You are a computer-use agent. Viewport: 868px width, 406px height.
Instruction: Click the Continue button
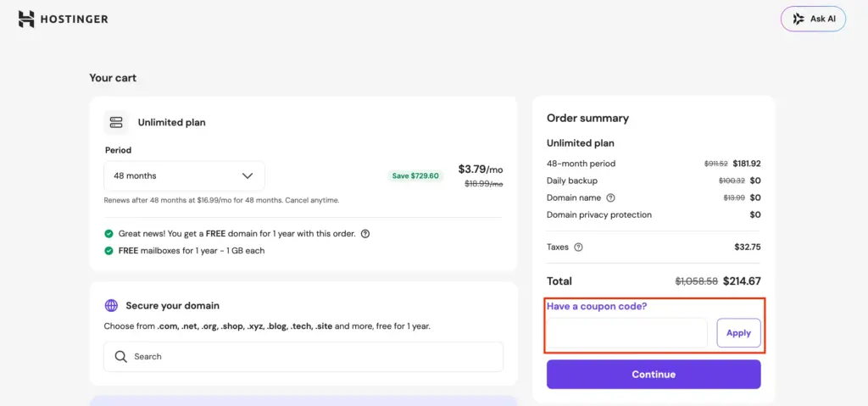point(654,375)
